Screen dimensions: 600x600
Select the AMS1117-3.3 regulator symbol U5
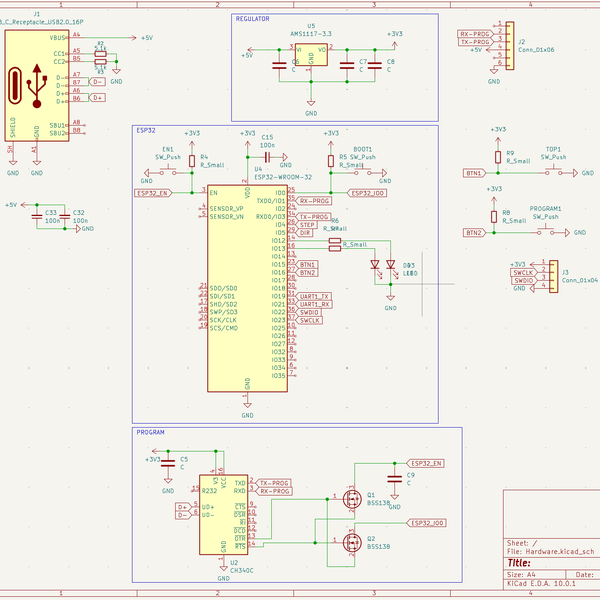[x=311, y=54]
